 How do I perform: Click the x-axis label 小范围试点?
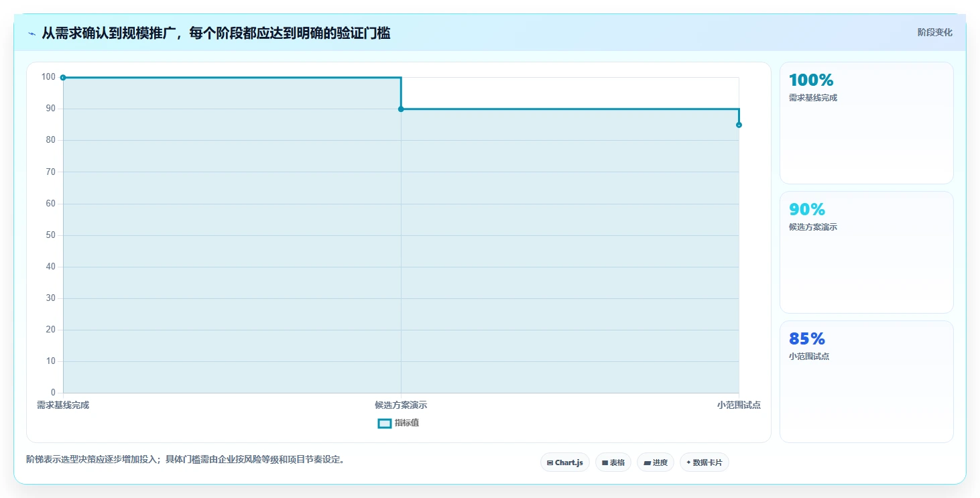point(739,406)
